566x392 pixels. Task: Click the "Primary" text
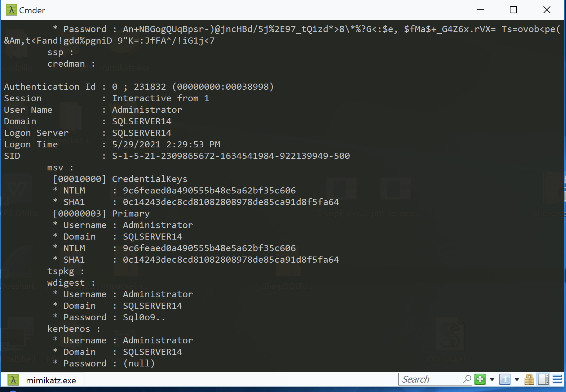[131, 214]
